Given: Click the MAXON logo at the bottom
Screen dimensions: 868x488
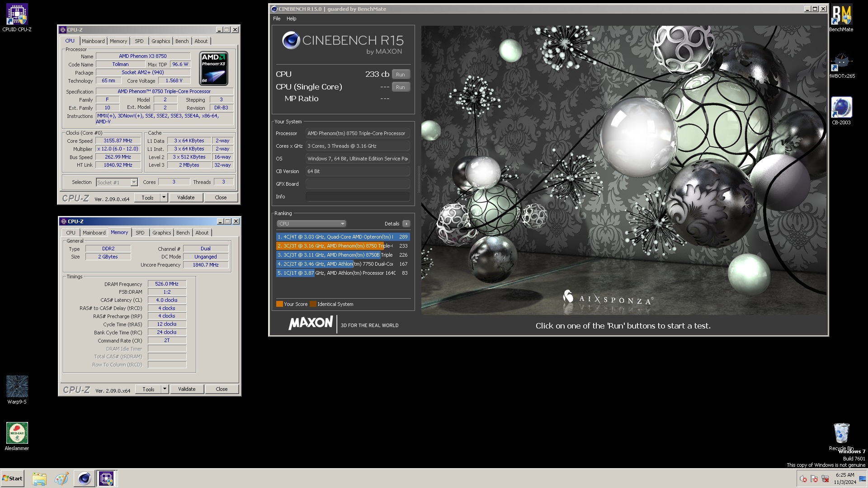Looking at the screenshot, I should pyautogui.click(x=311, y=323).
